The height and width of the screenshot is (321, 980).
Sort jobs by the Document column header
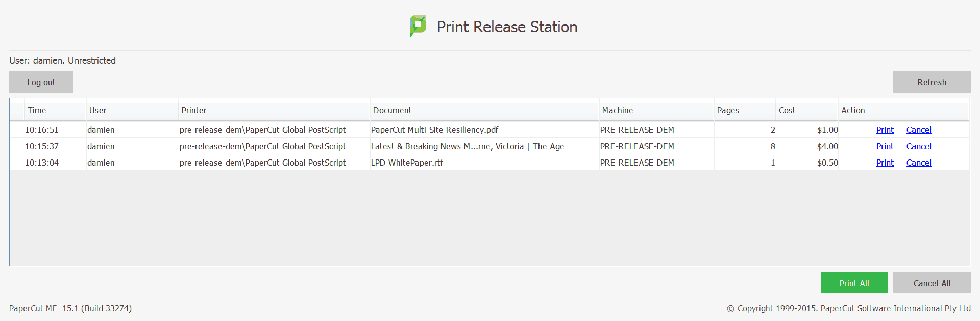point(484,110)
